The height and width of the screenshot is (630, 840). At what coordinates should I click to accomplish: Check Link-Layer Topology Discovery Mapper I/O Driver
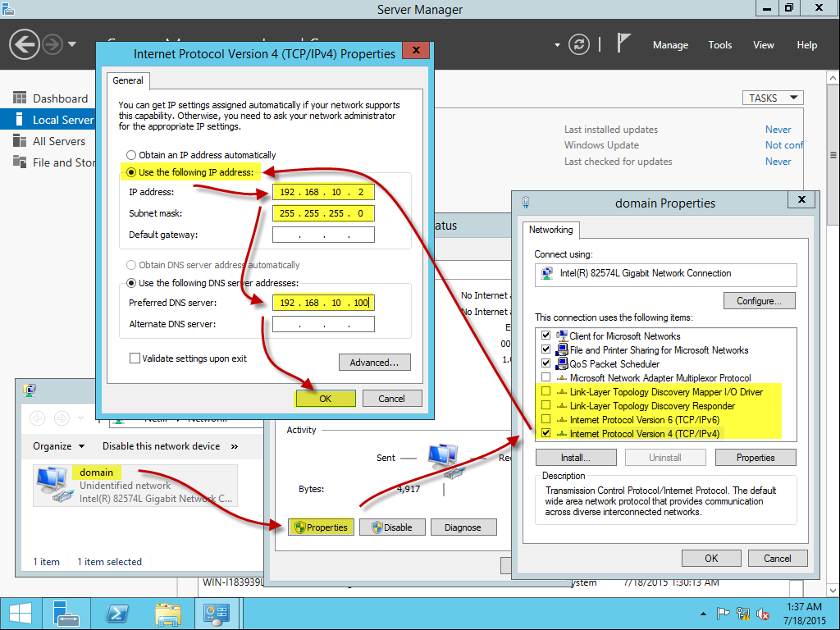(546, 391)
